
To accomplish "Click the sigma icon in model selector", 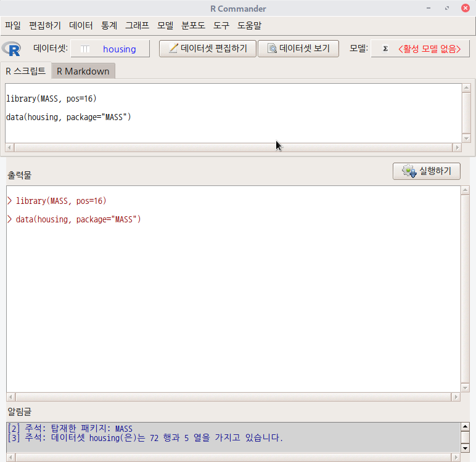I will tap(385, 49).
